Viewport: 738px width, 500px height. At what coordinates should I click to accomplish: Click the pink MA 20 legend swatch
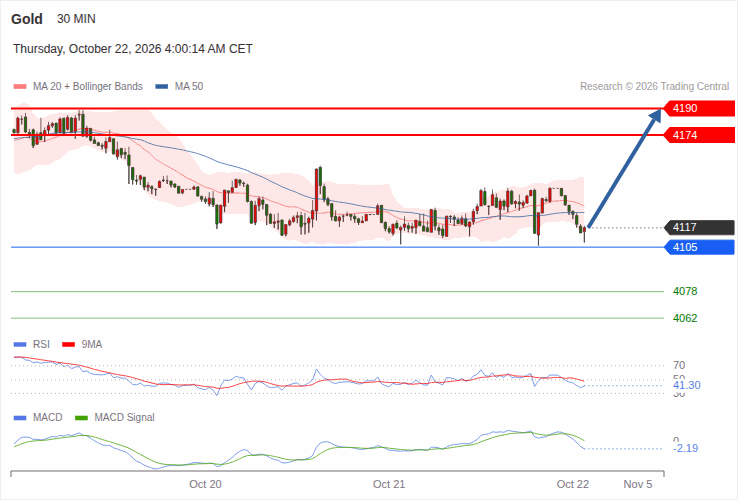[x=20, y=87]
